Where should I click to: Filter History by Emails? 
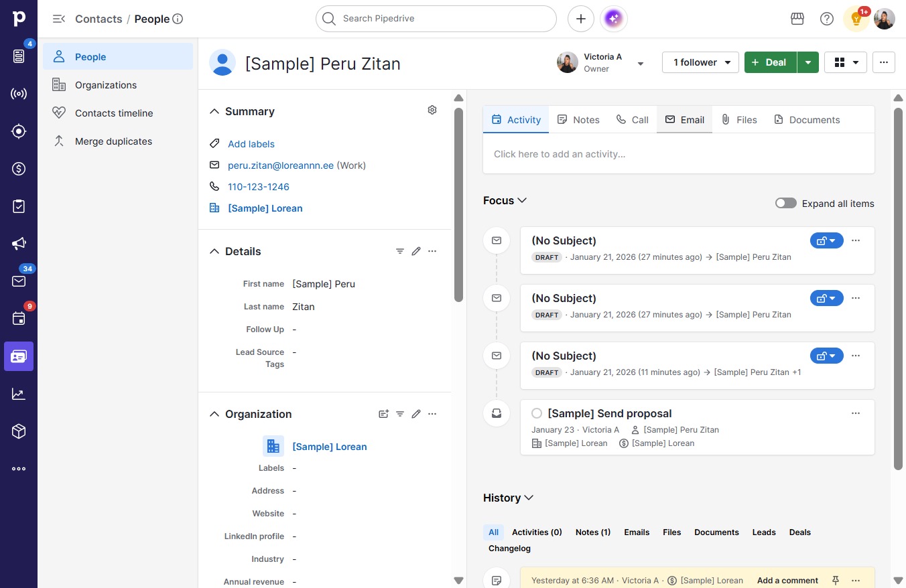click(637, 532)
